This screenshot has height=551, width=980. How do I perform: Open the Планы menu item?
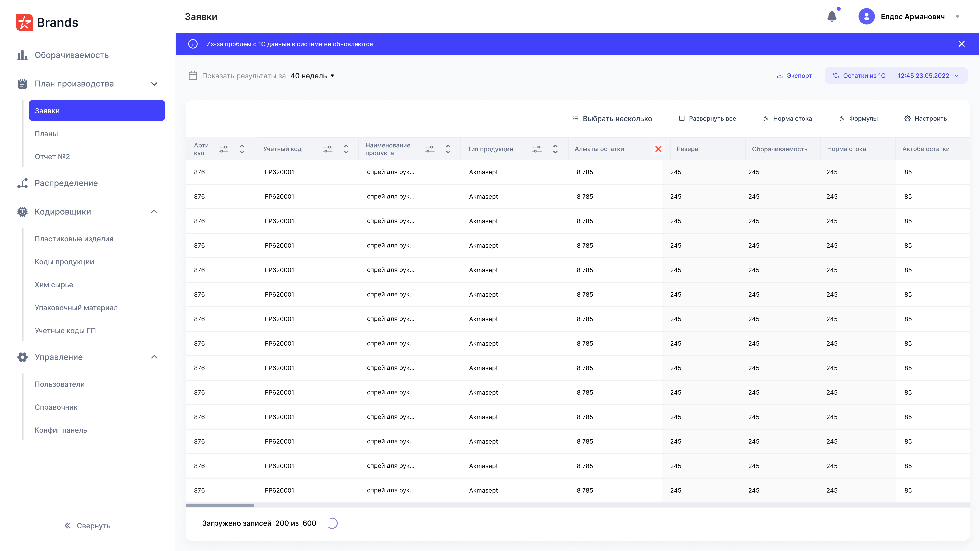[46, 134]
